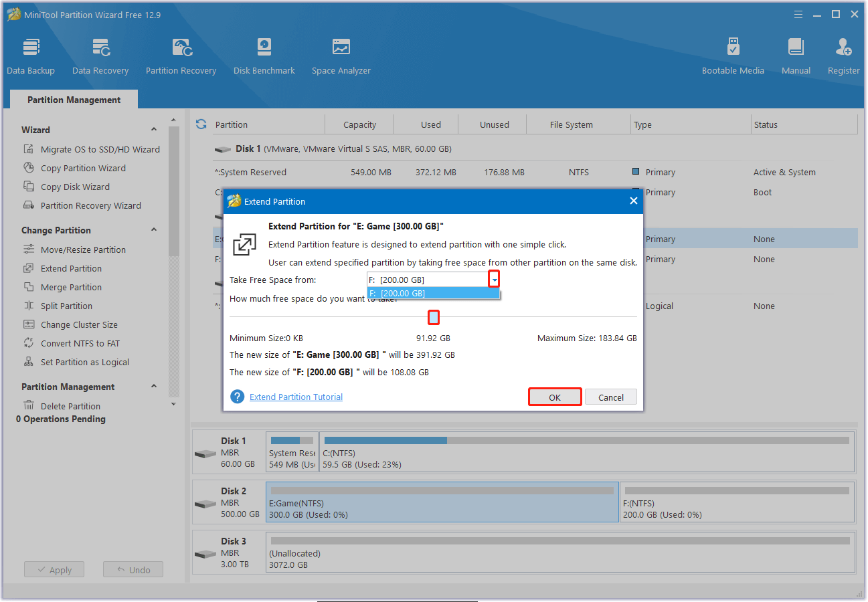
Task: Open the Extend Partition Tutorial link
Action: pyautogui.click(x=296, y=397)
